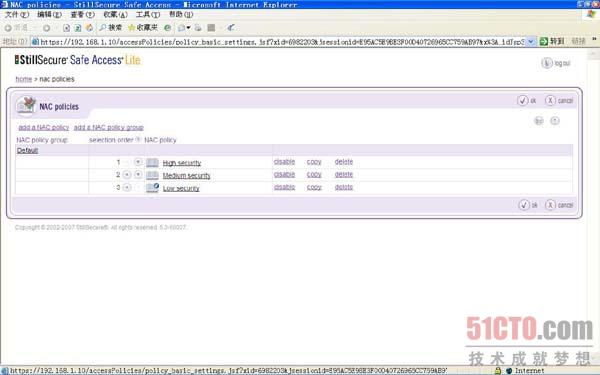The width and height of the screenshot is (600, 375).
Task: Open the 工具(T) menu
Action: point(148,15)
